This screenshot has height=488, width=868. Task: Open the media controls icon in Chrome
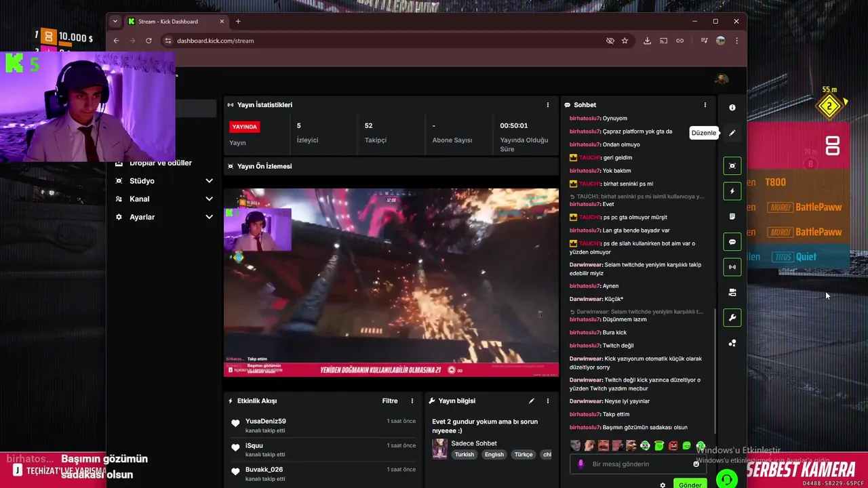704,41
